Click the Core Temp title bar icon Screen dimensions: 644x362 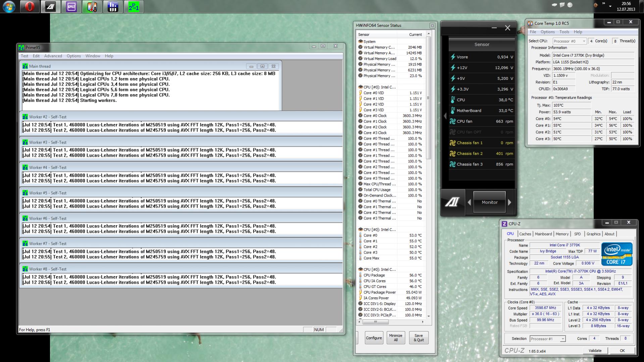[530, 23]
